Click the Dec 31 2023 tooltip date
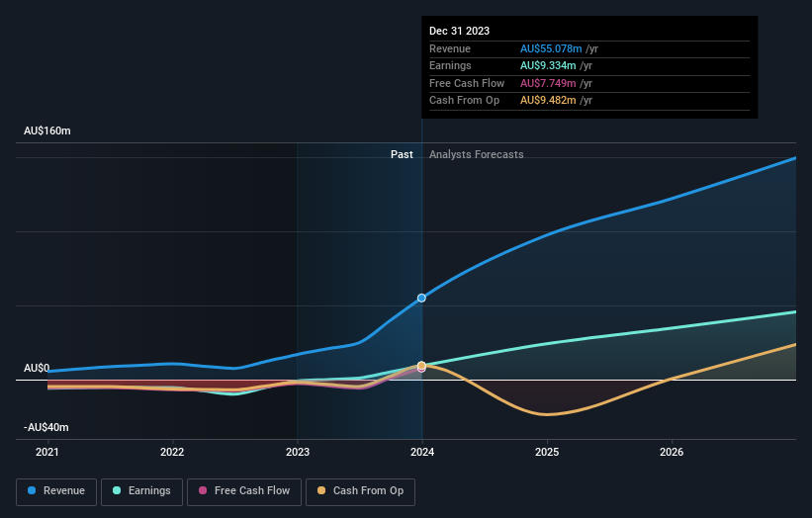The height and width of the screenshot is (518, 812). 459,31
